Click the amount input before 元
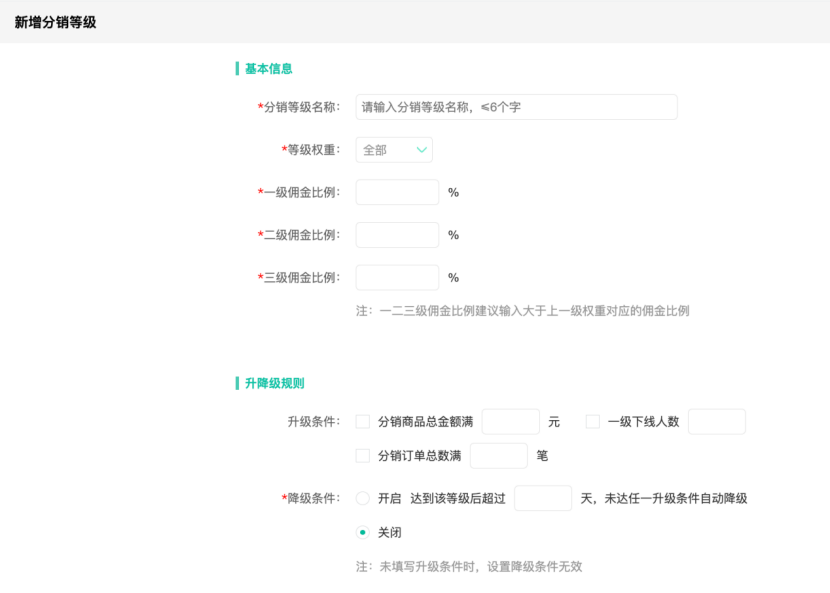 pyautogui.click(x=510, y=421)
